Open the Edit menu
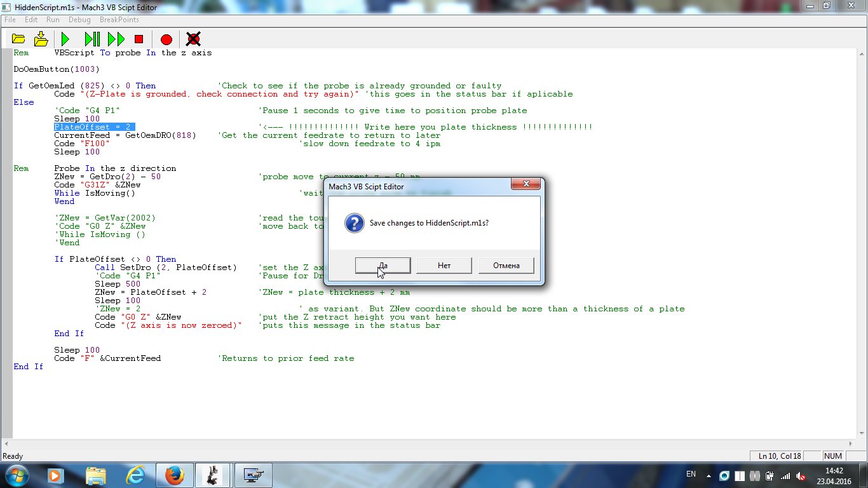Viewport: 868px width, 488px height. click(x=31, y=20)
